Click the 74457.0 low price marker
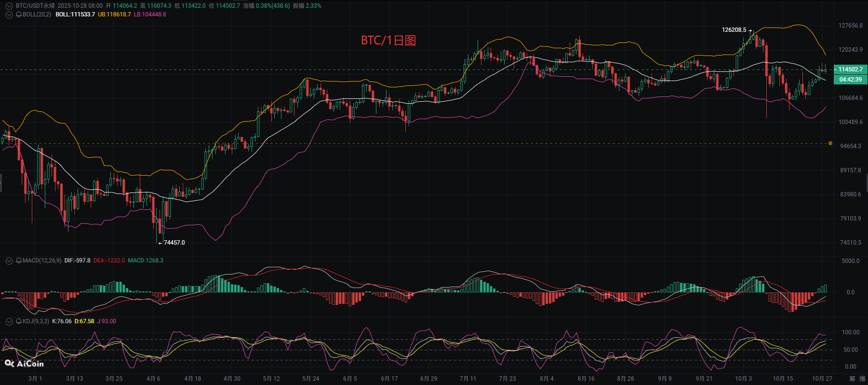 click(174, 243)
